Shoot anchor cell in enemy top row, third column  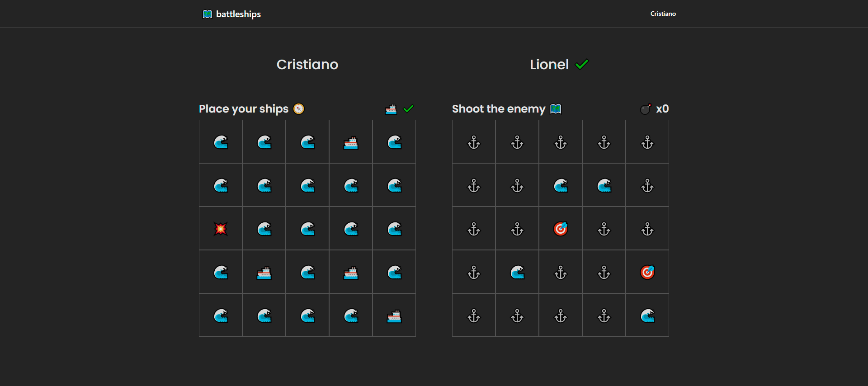(561, 142)
